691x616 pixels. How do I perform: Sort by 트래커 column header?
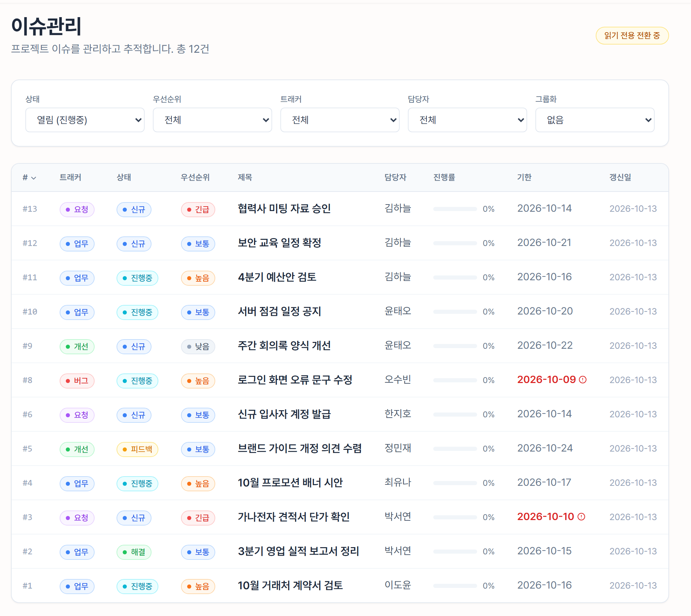coord(70,177)
